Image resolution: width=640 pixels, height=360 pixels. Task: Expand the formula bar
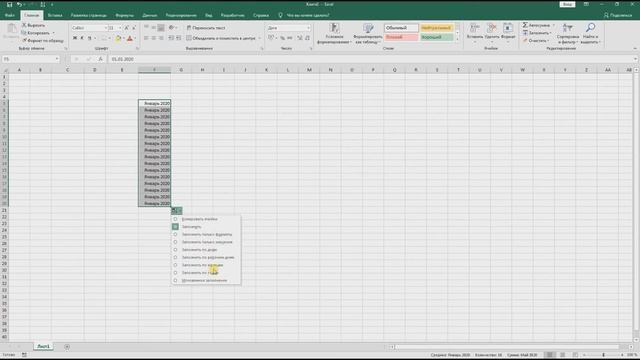[x=635, y=59]
